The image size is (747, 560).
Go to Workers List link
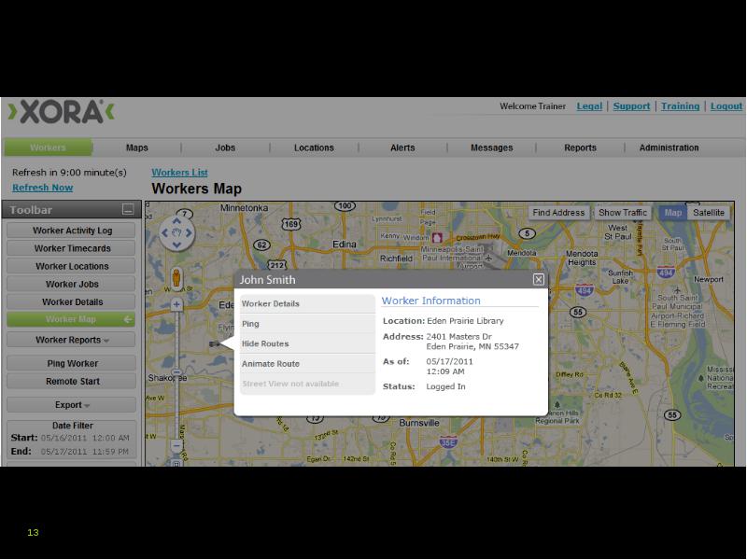point(179,173)
